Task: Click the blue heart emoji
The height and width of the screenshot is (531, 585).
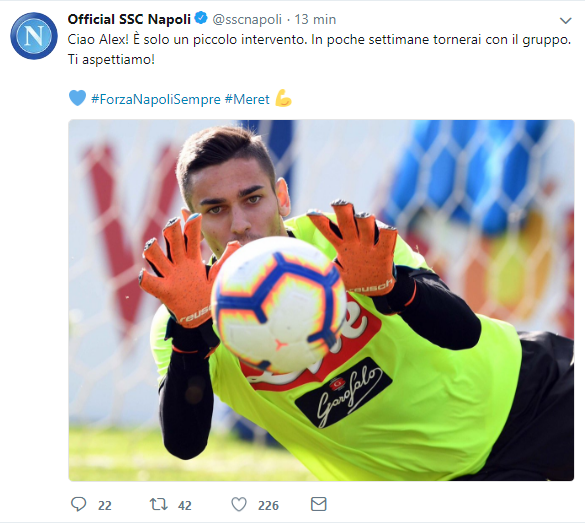Action: 78,98
